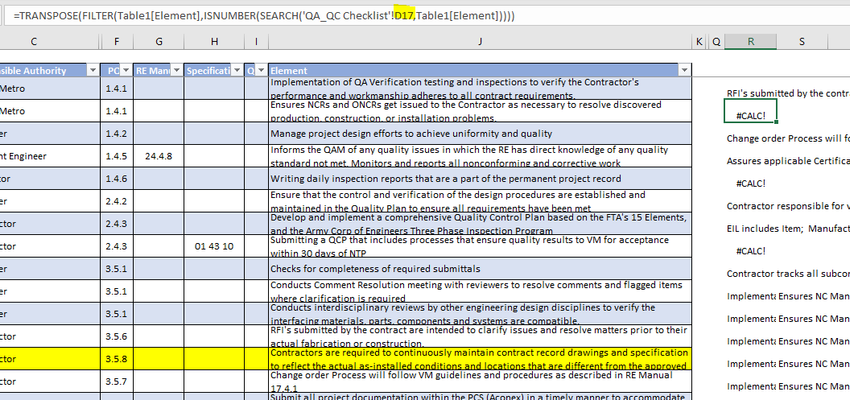Select '#CALC!' below 'Assures applicable Certifica'
The height and width of the screenshot is (400, 850).
click(751, 183)
